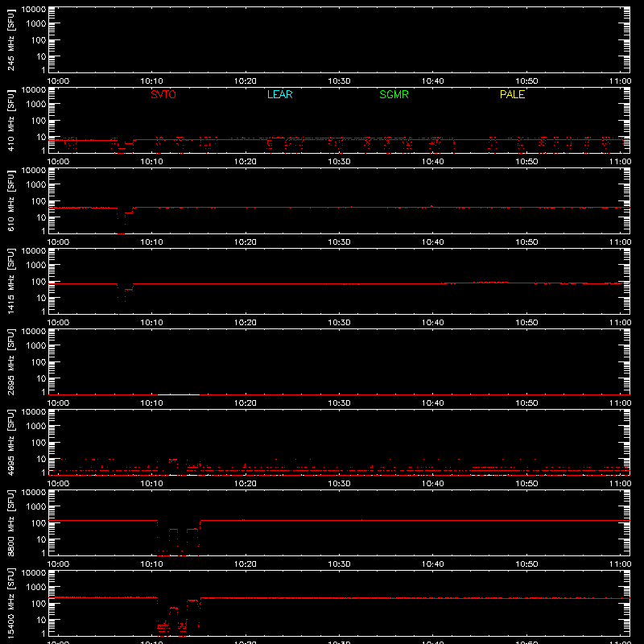
Task: Click the 10:40 tick below 610 MHz panel
Action: point(433,242)
